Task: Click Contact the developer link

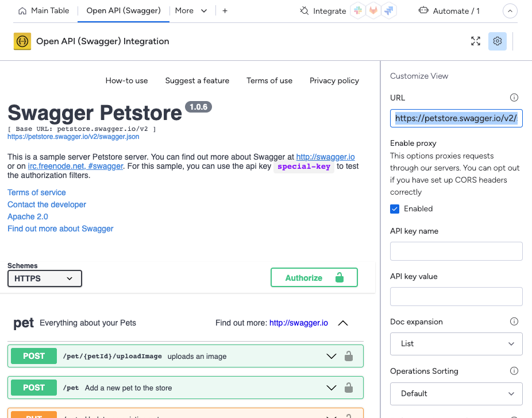Action: coord(47,205)
